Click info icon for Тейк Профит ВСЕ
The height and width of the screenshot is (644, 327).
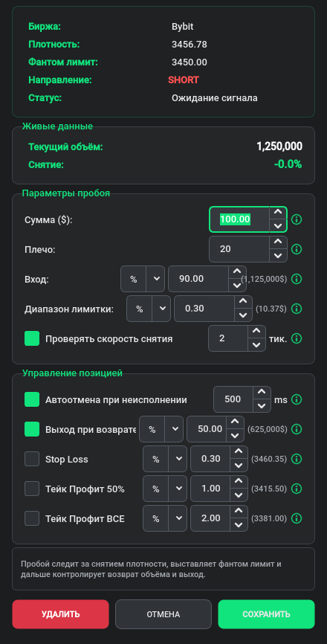coord(297,518)
